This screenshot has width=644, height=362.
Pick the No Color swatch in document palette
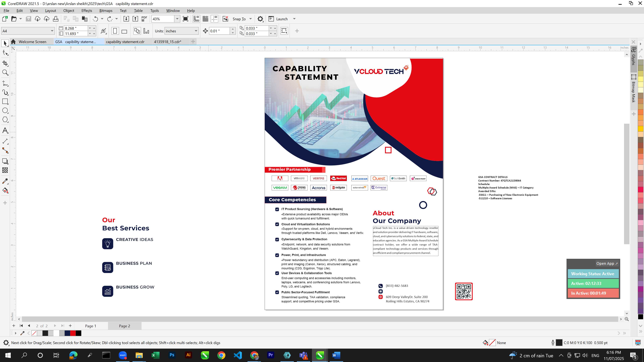click(34, 333)
